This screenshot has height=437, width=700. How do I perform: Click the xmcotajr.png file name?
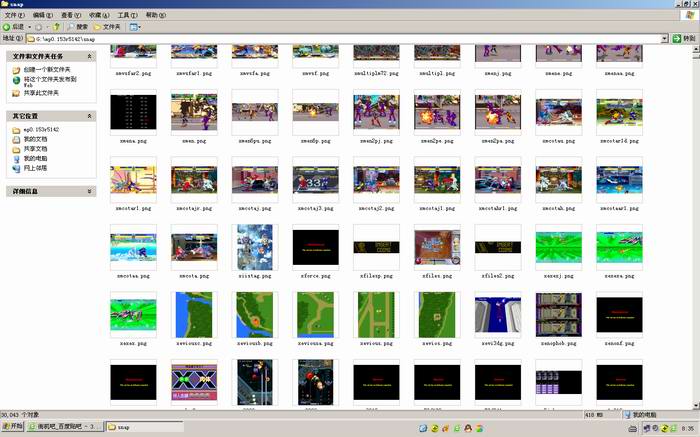[x=194, y=208]
